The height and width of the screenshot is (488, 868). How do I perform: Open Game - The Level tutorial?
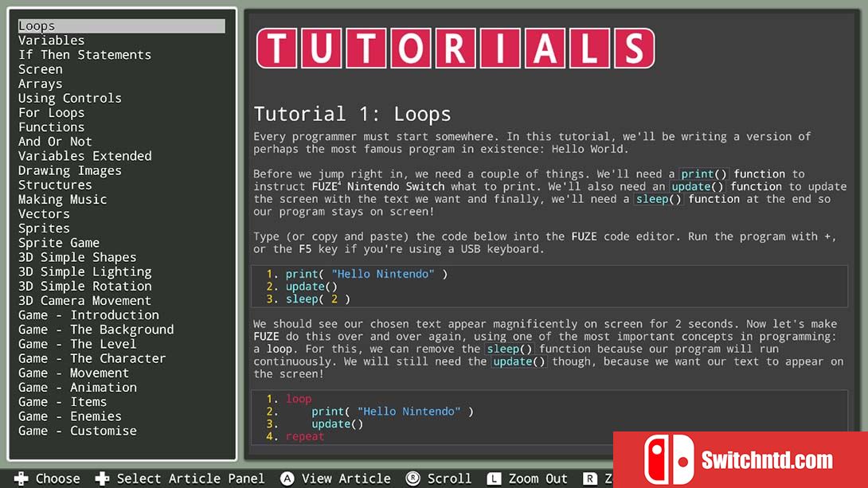click(x=77, y=344)
